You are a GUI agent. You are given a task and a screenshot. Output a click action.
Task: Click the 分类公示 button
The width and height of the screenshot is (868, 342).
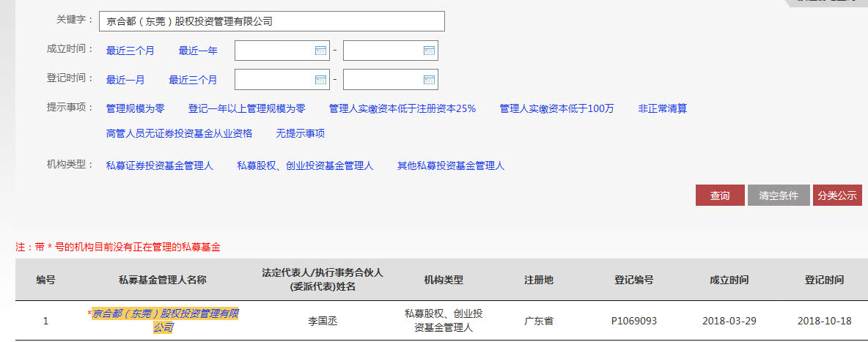coord(837,196)
